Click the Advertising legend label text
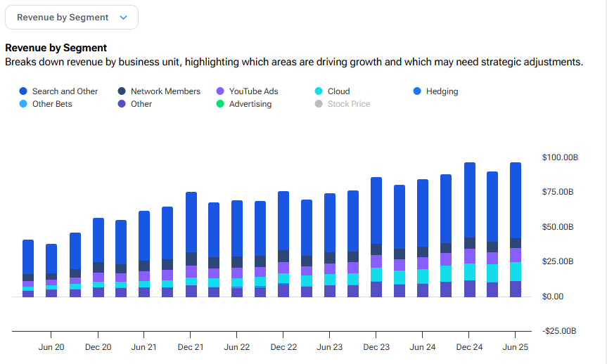The image size is (607, 364). [x=250, y=104]
